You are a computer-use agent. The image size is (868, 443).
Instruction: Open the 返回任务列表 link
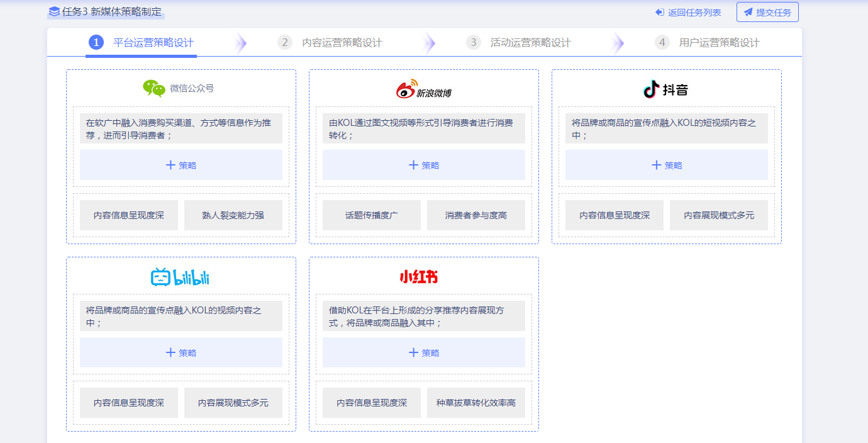(688, 13)
